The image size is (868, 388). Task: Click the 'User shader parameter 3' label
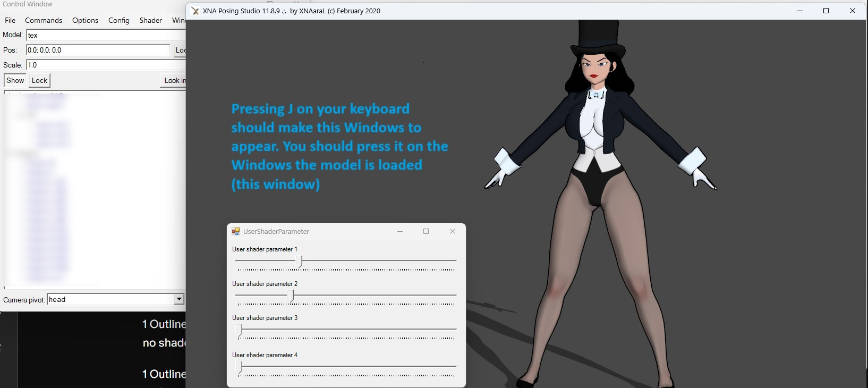[265, 318]
